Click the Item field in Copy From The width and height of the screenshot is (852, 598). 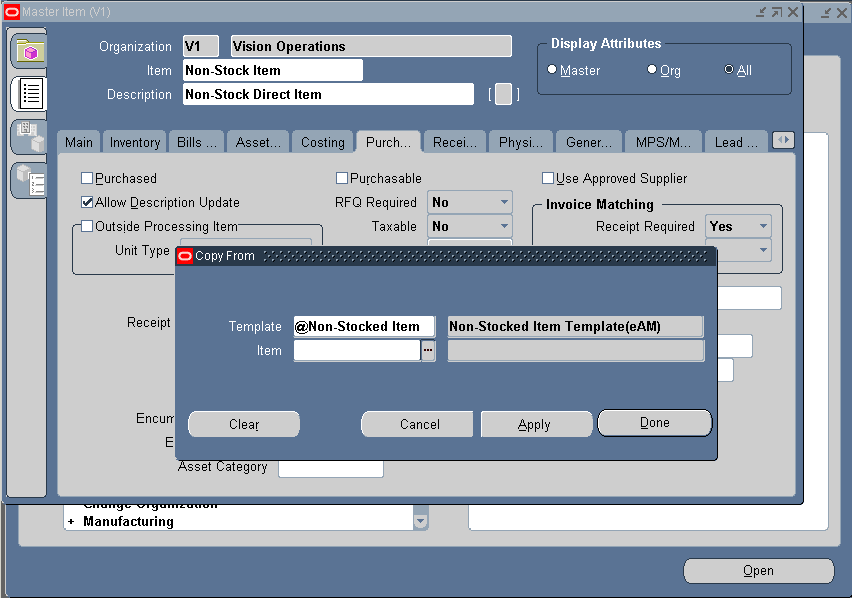pos(357,350)
